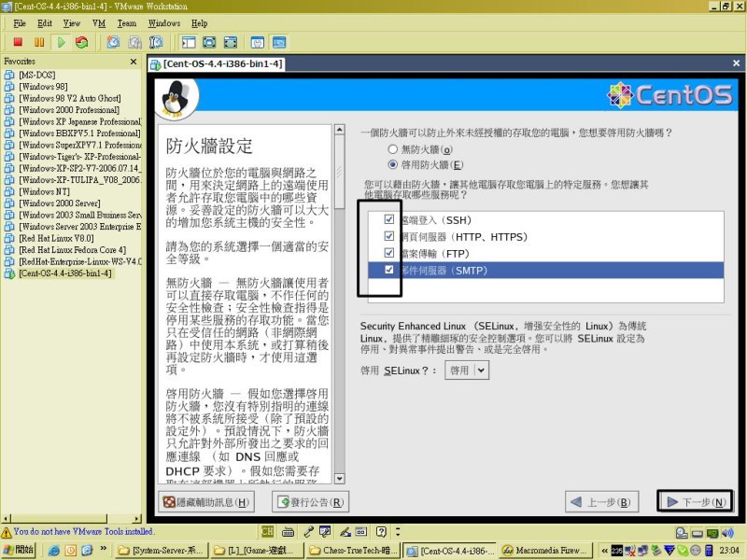Image resolution: width=747 pixels, height=560 pixels.
Task: Enter Full Screen mode via toolbar icon
Action: pyautogui.click(x=231, y=42)
